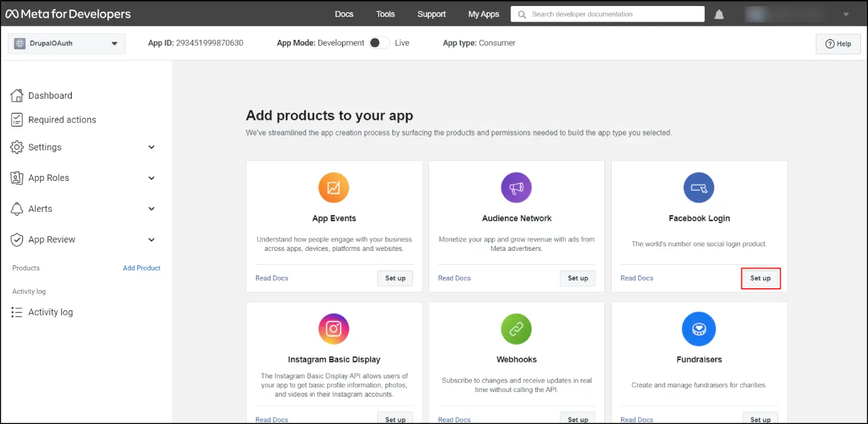Click the Meta for Developers logo
Screen dimensions: 868x424
pyautogui.click(x=68, y=14)
